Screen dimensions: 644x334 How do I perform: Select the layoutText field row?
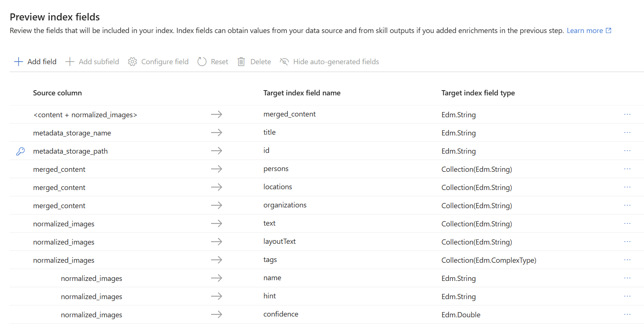(279, 242)
